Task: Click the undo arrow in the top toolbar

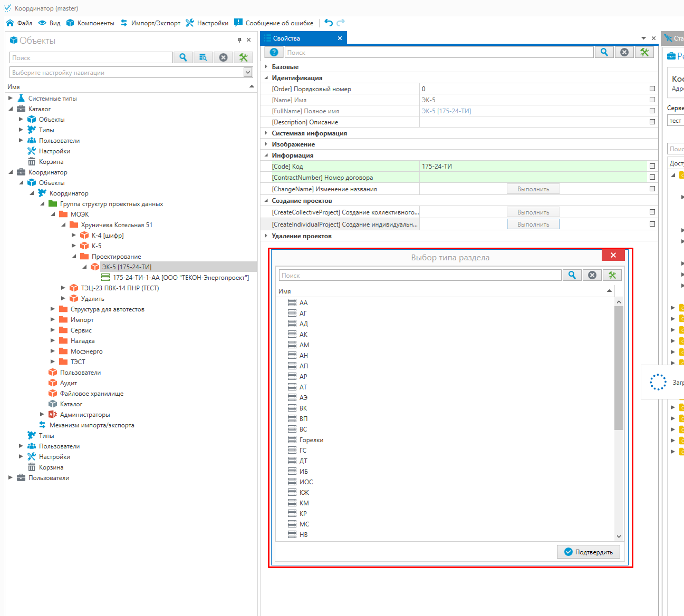Action: pos(329,23)
